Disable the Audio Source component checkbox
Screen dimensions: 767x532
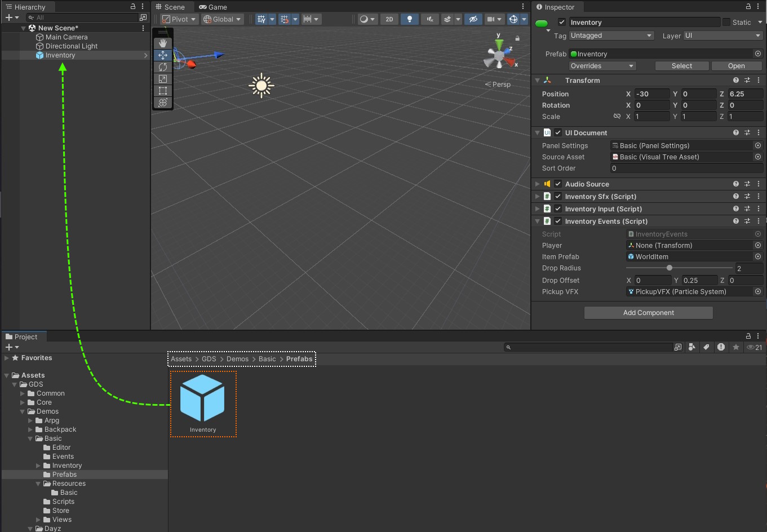[x=558, y=184]
